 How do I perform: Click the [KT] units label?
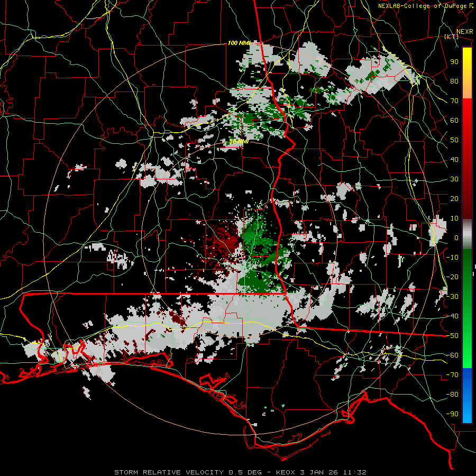pos(452,36)
